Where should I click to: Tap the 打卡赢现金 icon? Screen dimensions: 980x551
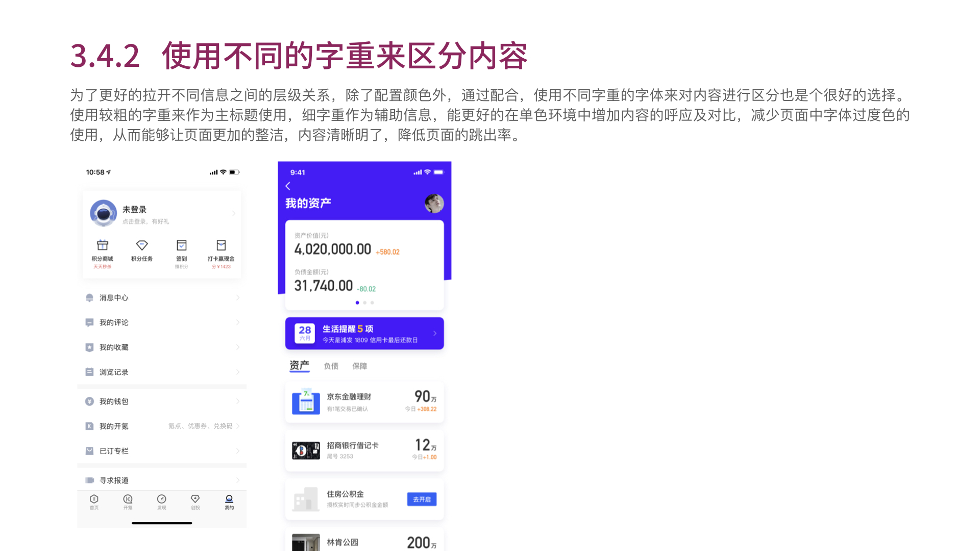pyautogui.click(x=221, y=245)
